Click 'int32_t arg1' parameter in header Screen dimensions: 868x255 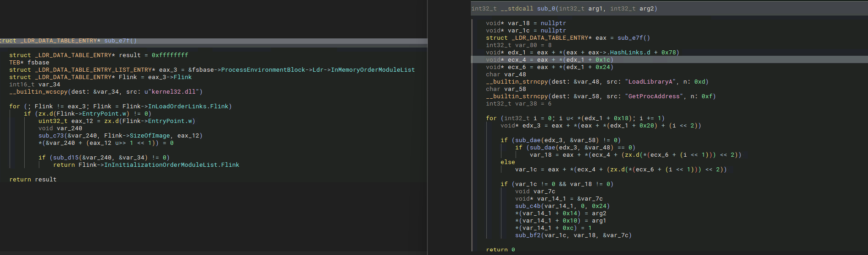point(581,9)
